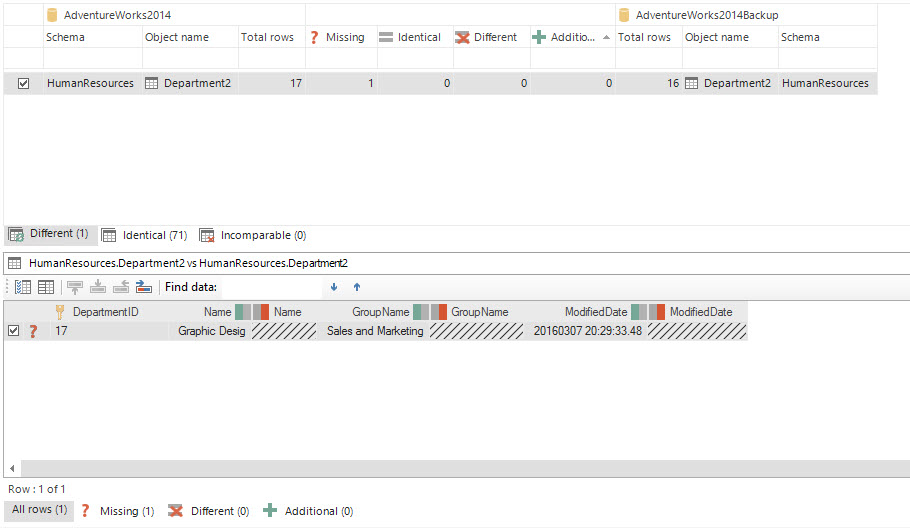Click the DepartmentID primary key icon
910x528 pixels.
point(60,312)
